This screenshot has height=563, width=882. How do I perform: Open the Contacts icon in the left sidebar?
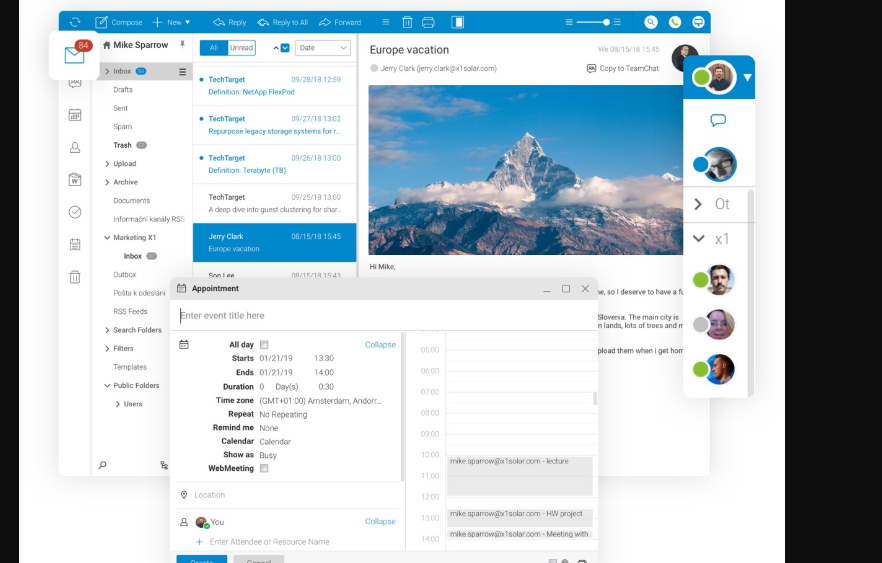point(75,148)
